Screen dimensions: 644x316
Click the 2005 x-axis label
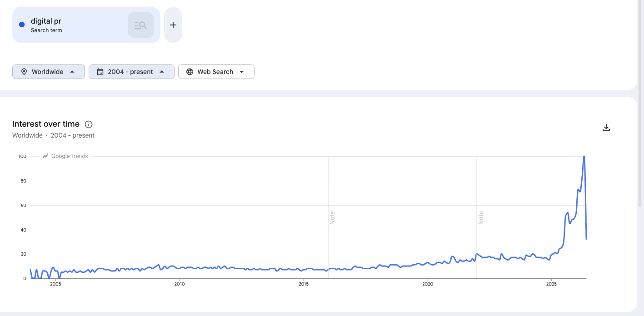(x=55, y=284)
